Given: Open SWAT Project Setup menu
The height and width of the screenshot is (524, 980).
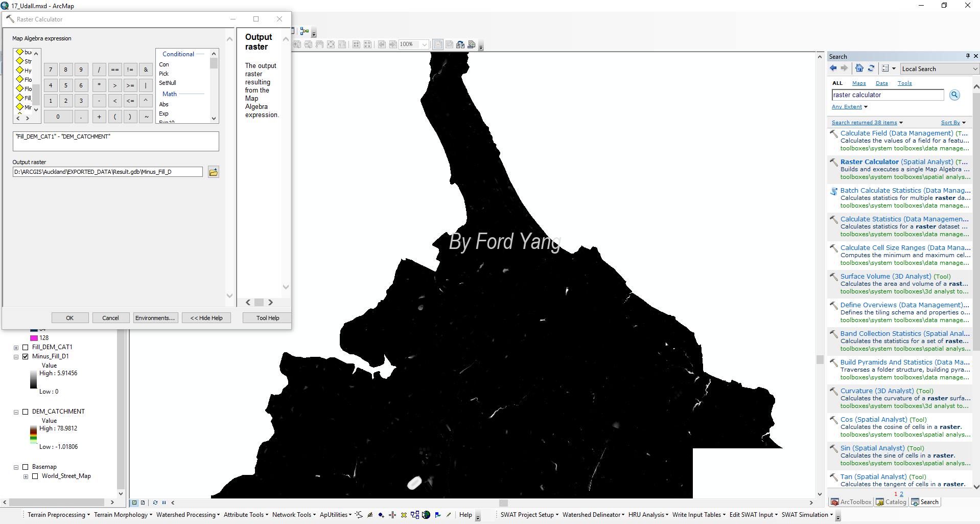Looking at the screenshot, I should [529, 515].
